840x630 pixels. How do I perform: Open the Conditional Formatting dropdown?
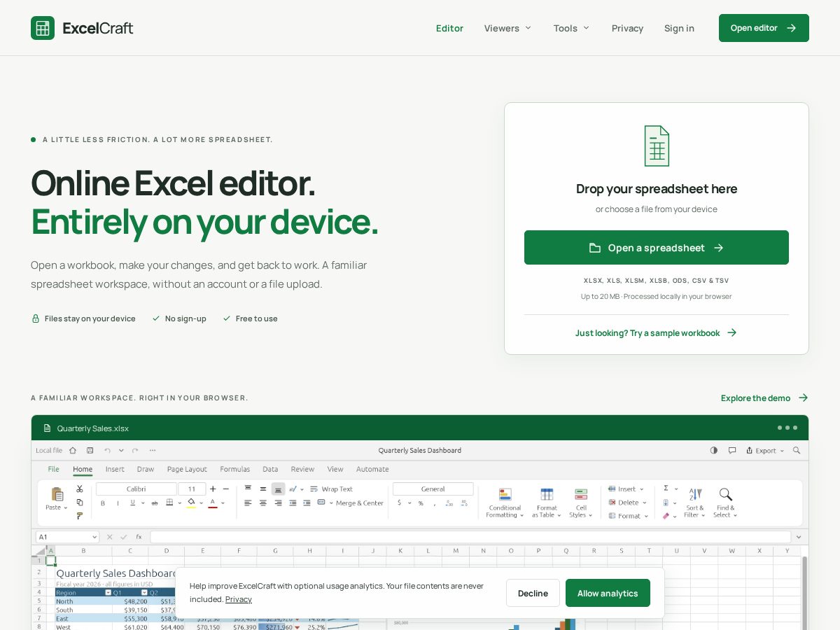point(505,503)
